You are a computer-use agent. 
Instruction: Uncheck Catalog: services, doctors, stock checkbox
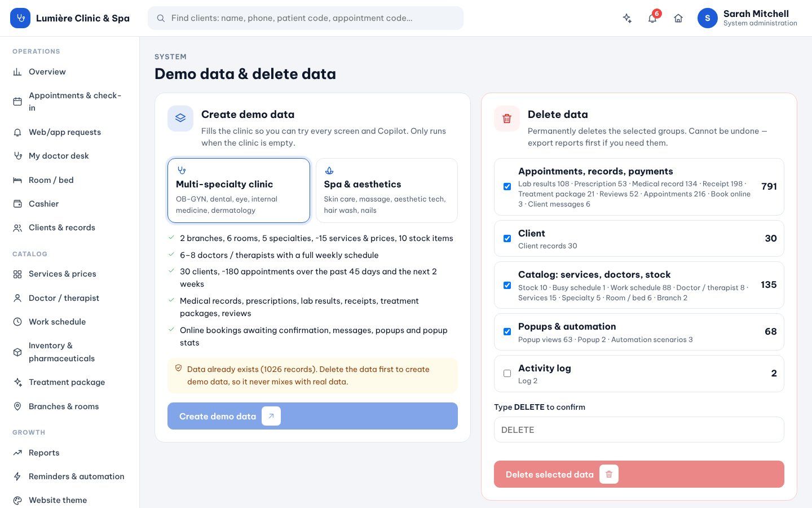507,285
